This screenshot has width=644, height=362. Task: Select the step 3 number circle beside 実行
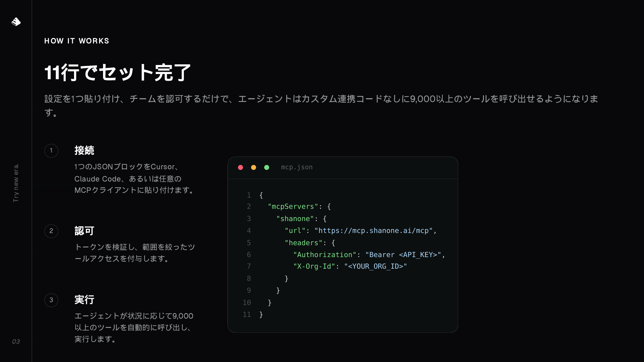pos(51,300)
